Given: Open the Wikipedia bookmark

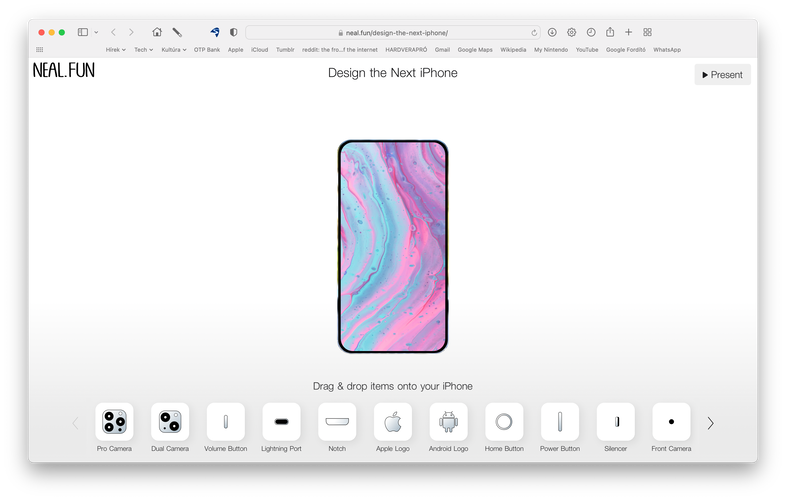Looking at the screenshot, I should 513,50.
